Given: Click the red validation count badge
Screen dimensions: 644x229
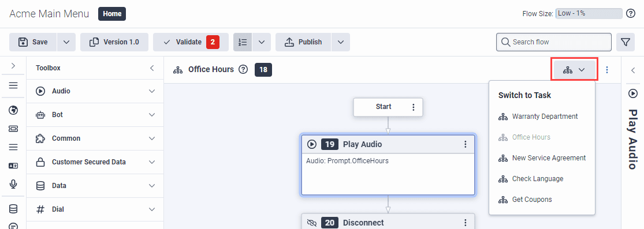Looking at the screenshot, I should tap(213, 42).
